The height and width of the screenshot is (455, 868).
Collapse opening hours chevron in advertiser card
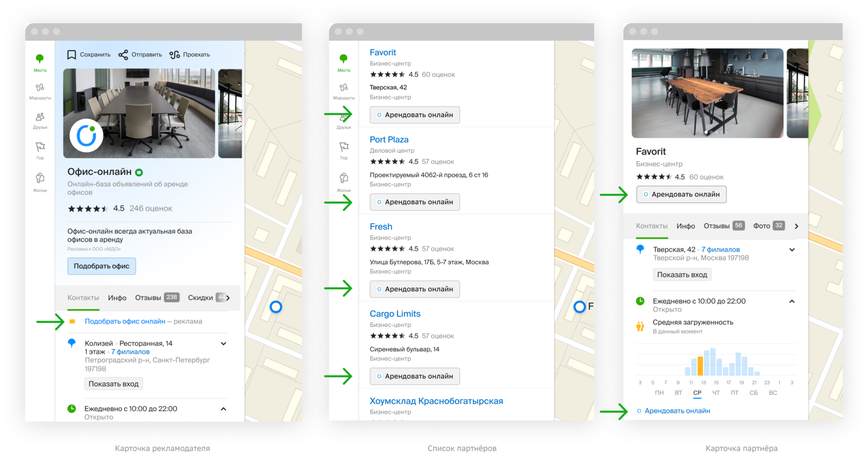pyautogui.click(x=223, y=408)
